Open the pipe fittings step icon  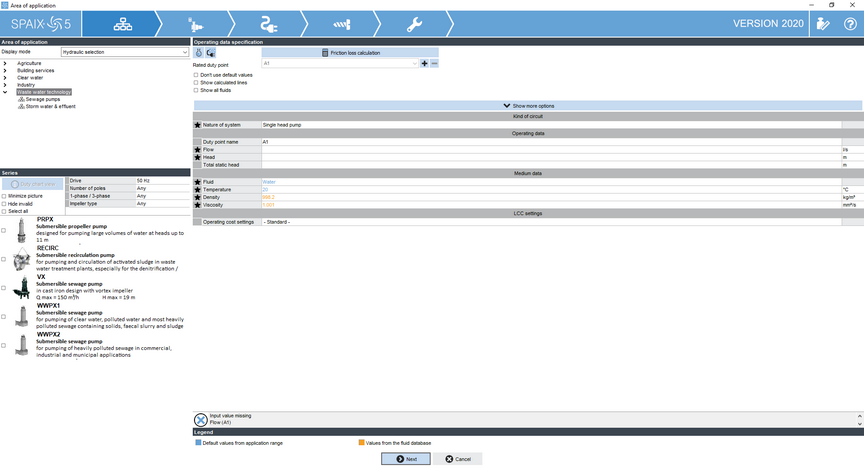click(x=342, y=24)
